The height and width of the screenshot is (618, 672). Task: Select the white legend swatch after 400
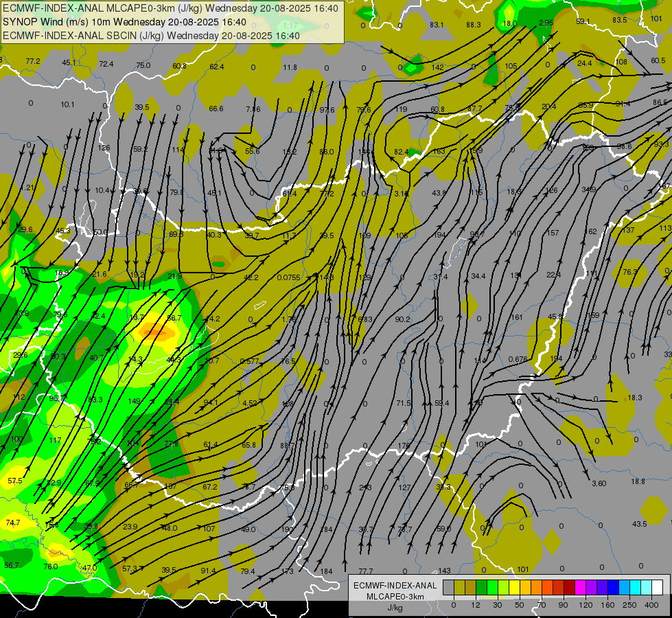pyautogui.click(x=658, y=587)
